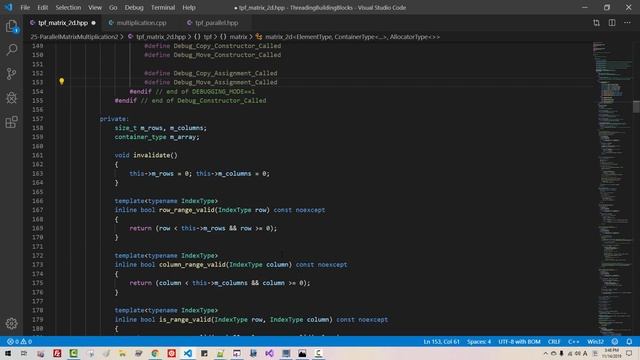Click row_range_valid function name
Image resolution: width=640 pixels, height=360 pixels.
point(187,210)
